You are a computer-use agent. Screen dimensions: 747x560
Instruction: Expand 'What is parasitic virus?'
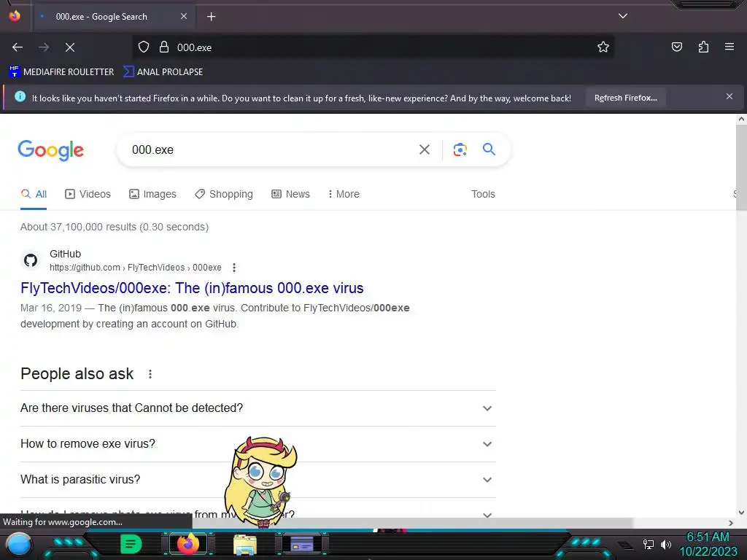tap(258, 480)
